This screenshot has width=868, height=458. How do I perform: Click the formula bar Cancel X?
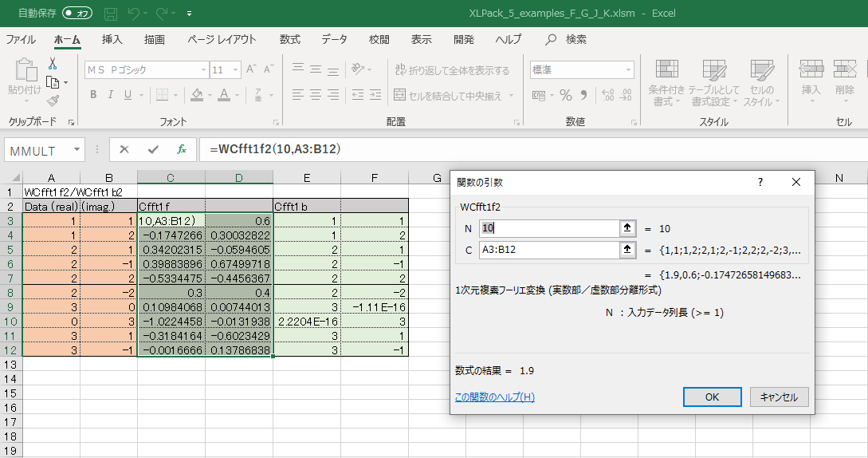[124, 149]
